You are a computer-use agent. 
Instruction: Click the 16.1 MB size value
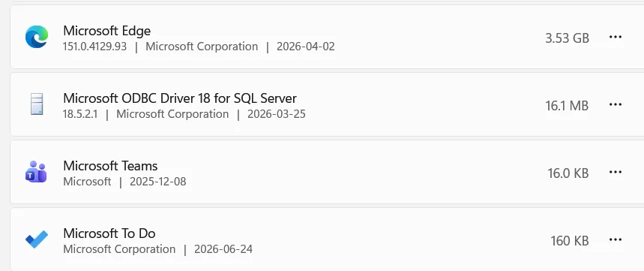pyautogui.click(x=567, y=106)
